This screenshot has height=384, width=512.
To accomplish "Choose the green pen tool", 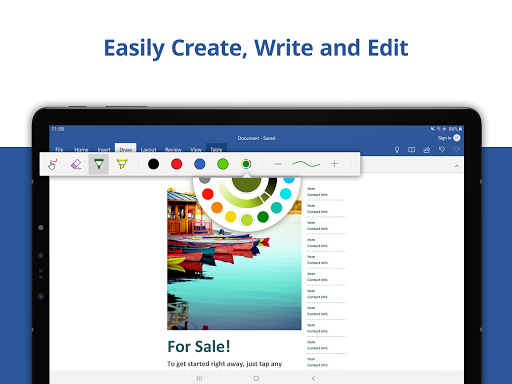I will (99, 164).
